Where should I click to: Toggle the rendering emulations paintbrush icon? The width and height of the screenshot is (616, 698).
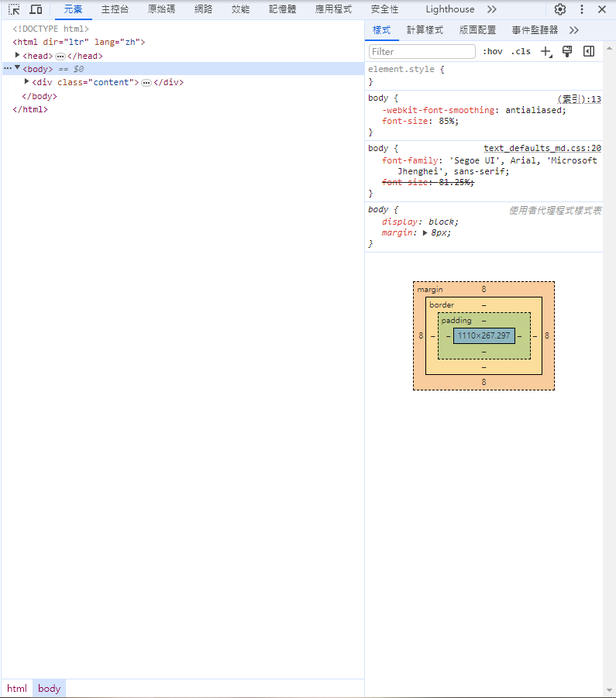567,52
